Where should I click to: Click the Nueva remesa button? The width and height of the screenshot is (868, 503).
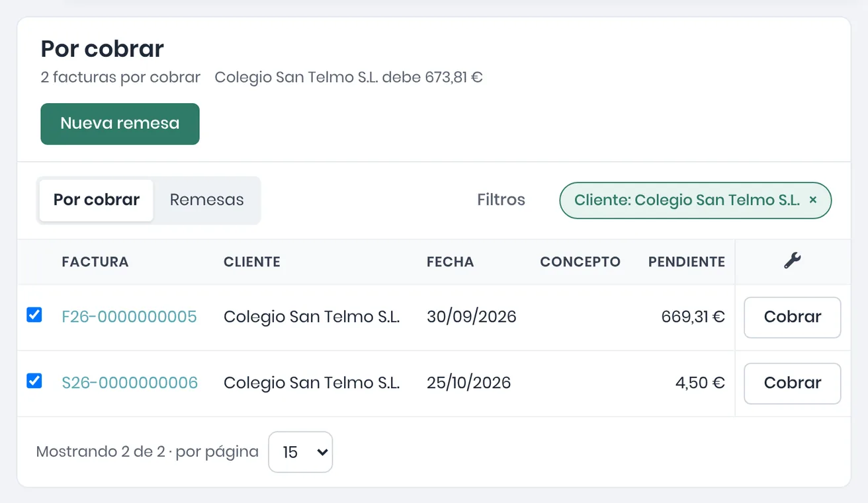click(120, 124)
